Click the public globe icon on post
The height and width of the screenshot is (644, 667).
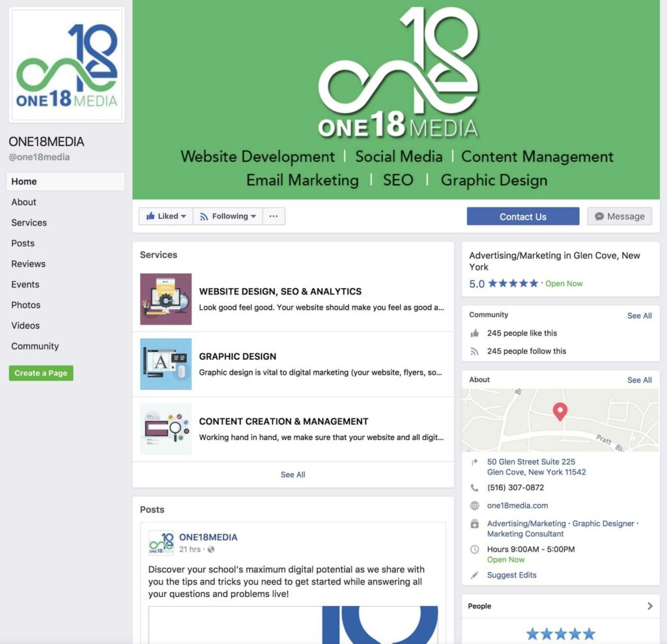point(211,549)
